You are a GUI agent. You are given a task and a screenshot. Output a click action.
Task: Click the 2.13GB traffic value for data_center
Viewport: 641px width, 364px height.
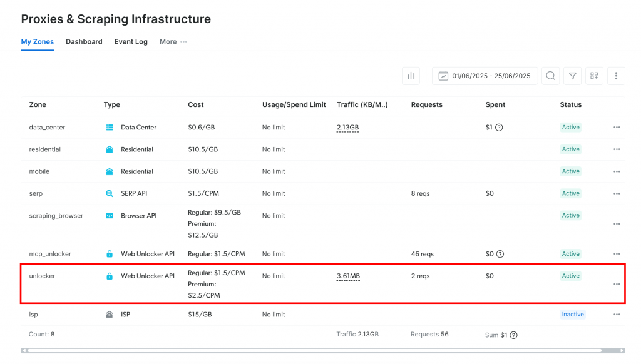pos(347,128)
